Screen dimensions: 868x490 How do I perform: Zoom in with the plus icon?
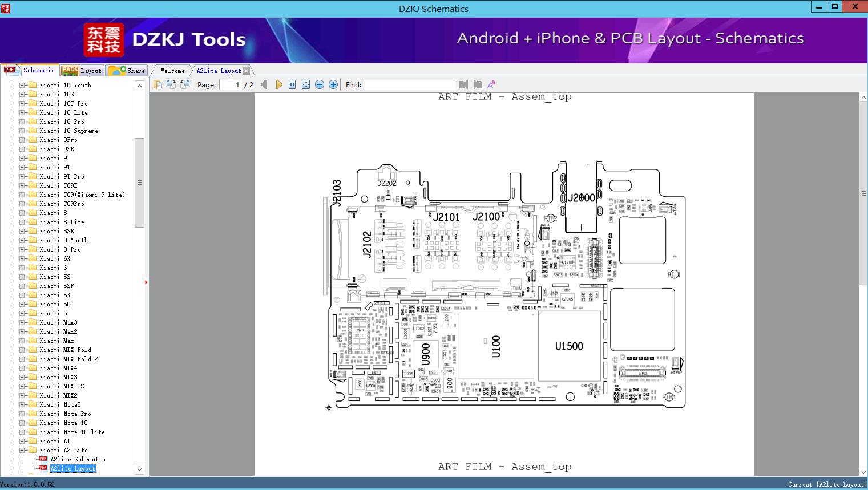coord(333,84)
